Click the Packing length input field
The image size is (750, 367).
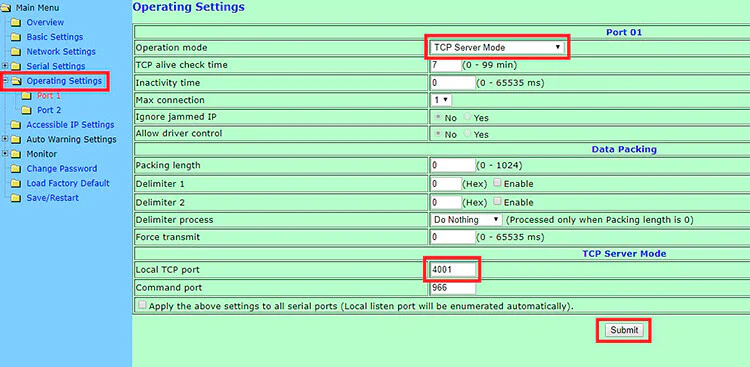coord(453,166)
